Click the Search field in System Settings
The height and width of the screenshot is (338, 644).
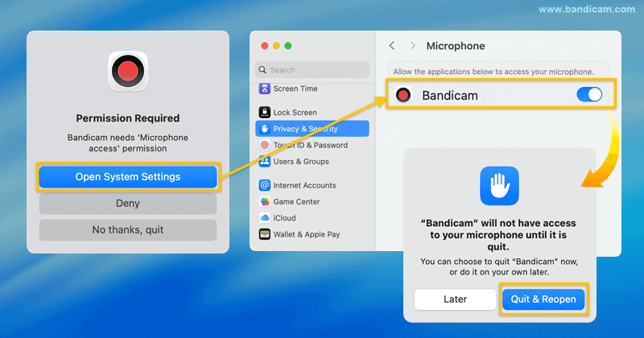coord(312,70)
